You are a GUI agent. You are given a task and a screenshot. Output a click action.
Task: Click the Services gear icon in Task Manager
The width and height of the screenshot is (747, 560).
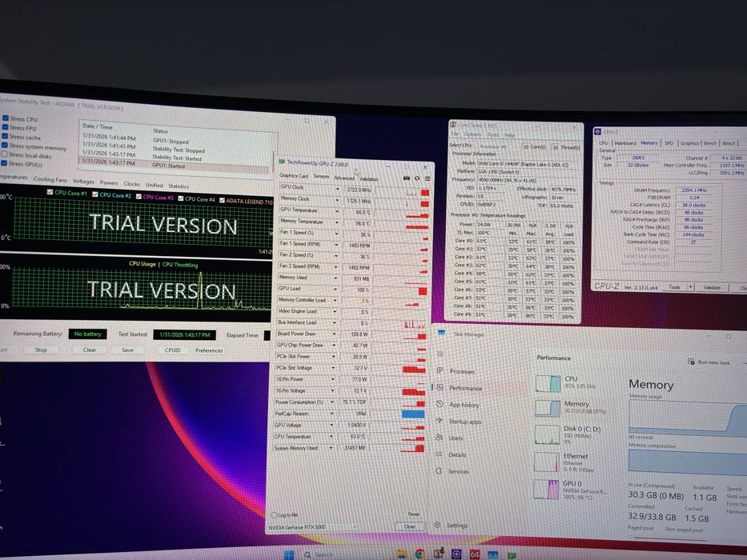click(x=439, y=470)
